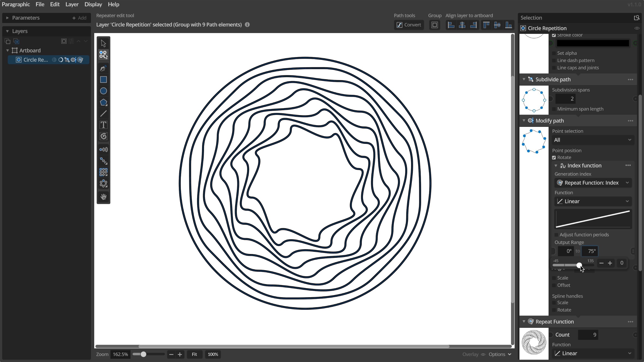
Task: Click the 100% zoom button
Action: pyautogui.click(x=213, y=354)
